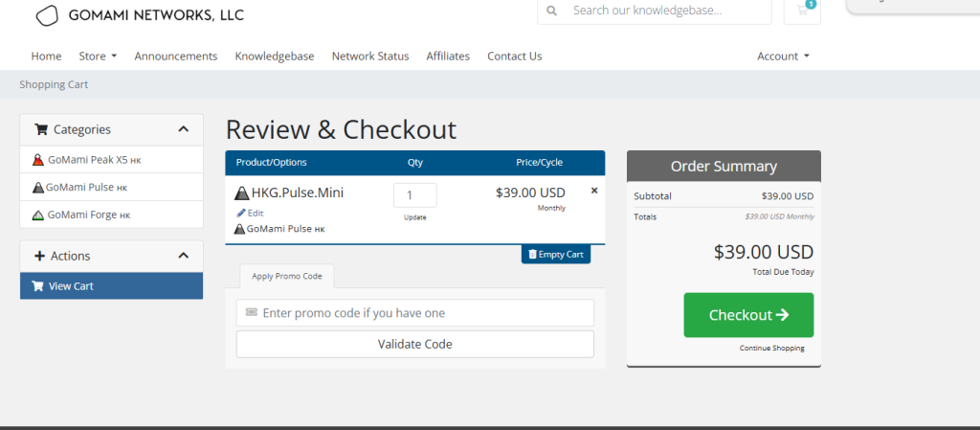Viewport: 980px width, 430px height.
Task: Click the Shopping Cart breadcrumb
Action: pos(54,85)
